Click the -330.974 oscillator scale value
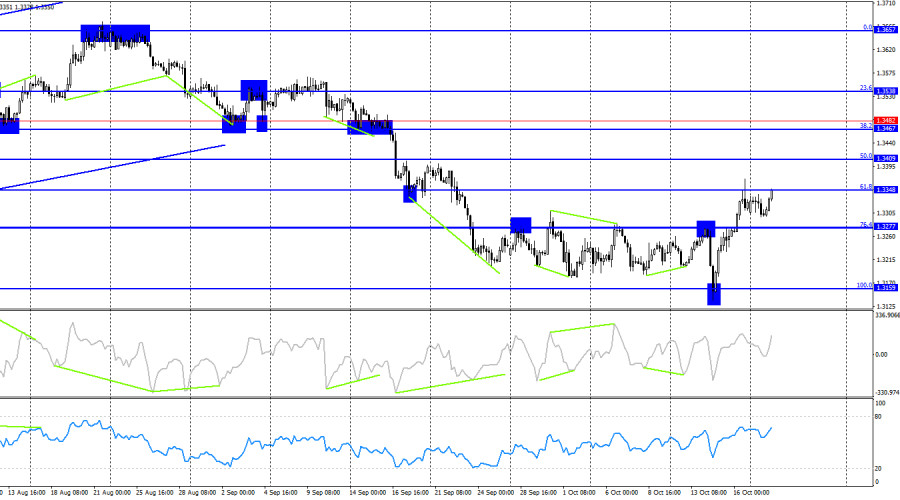The width and height of the screenshot is (900, 500). (887, 393)
